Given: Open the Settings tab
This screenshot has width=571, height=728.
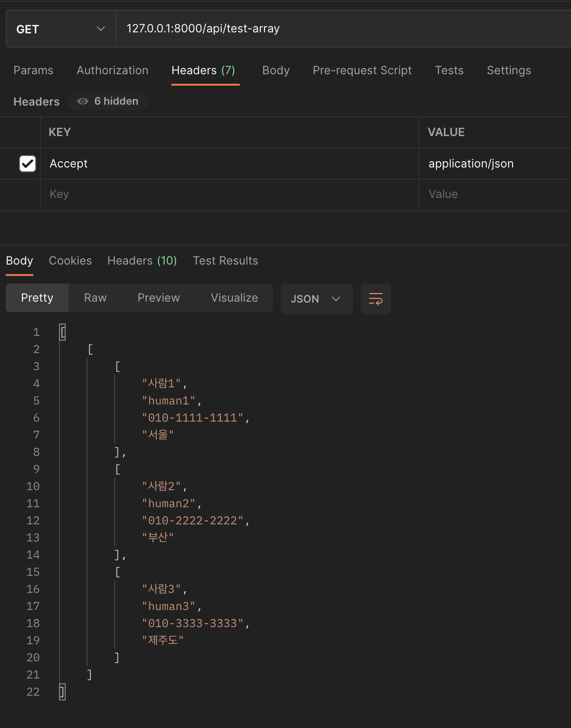Looking at the screenshot, I should coord(509,70).
